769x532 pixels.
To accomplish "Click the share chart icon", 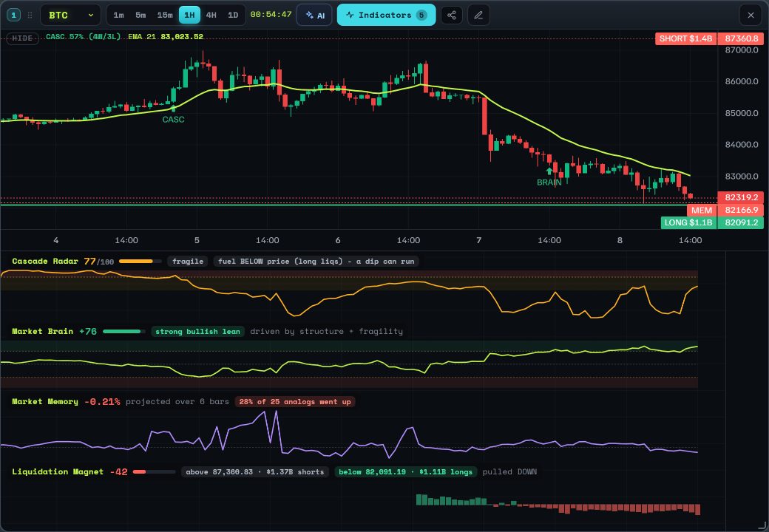I will point(452,16).
